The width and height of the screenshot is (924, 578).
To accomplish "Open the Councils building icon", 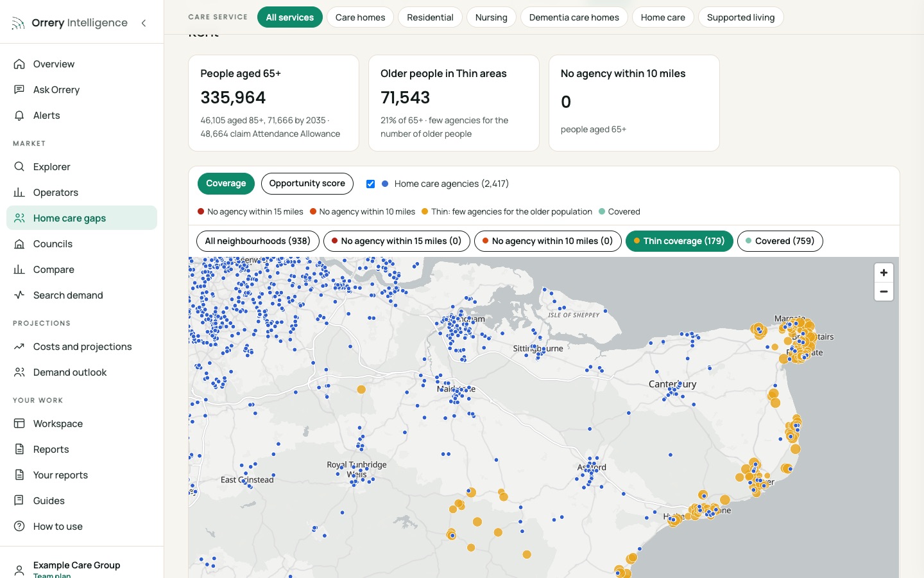I will tap(19, 244).
